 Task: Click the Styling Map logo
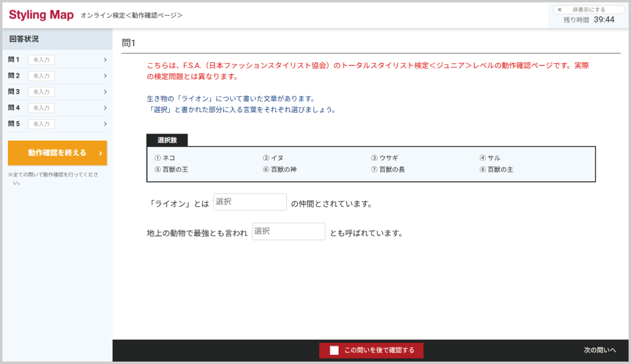coord(41,15)
